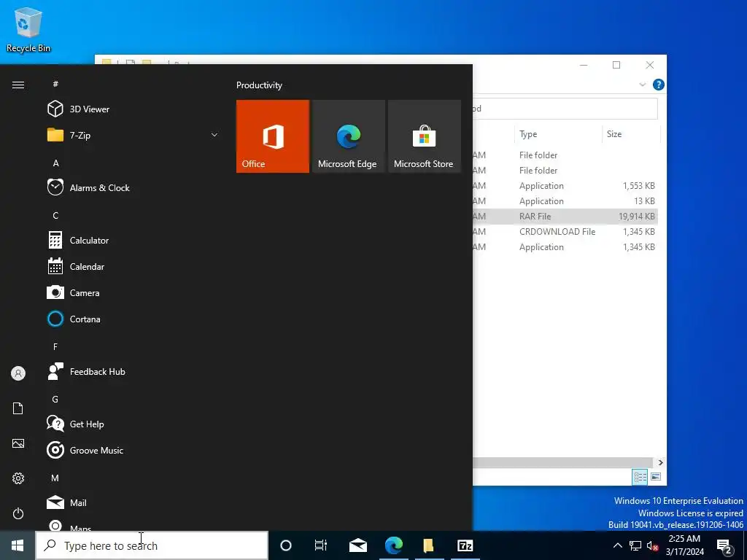Click the letter G section header
The width and height of the screenshot is (747, 560).
pos(55,400)
